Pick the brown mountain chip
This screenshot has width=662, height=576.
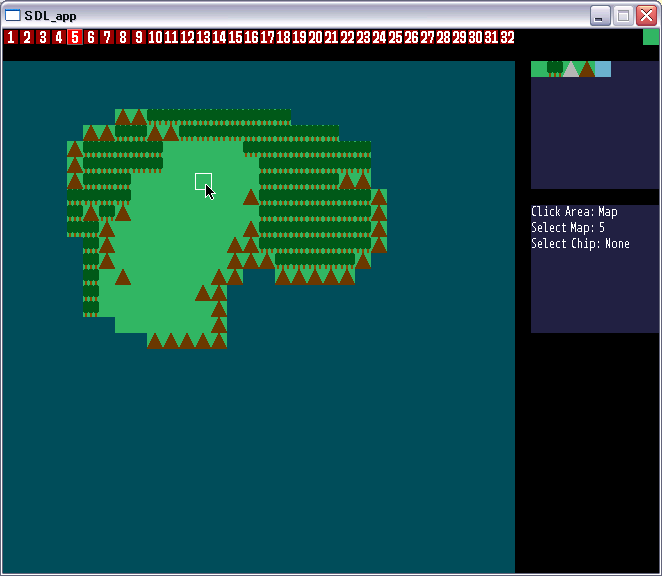(x=586, y=69)
